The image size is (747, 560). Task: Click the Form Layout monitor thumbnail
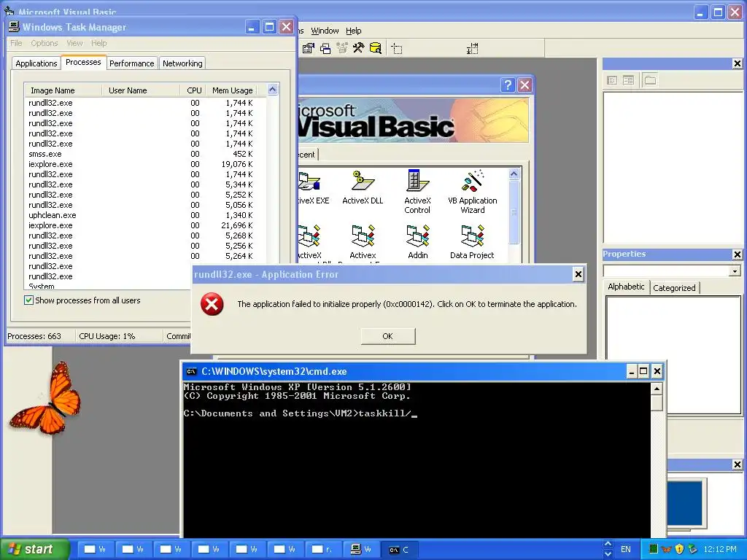(x=685, y=502)
